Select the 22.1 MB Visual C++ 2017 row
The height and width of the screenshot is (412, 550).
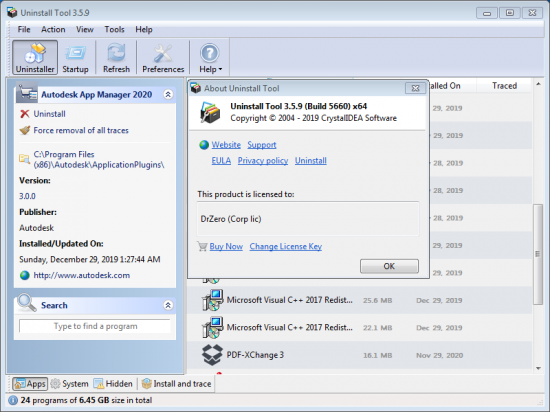point(359,327)
